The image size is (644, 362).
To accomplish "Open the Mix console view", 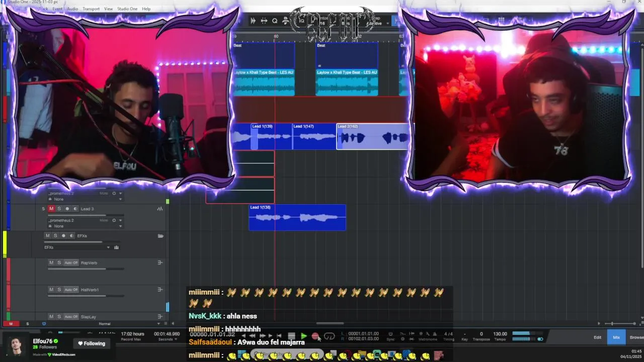I will [x=616, y=337].
